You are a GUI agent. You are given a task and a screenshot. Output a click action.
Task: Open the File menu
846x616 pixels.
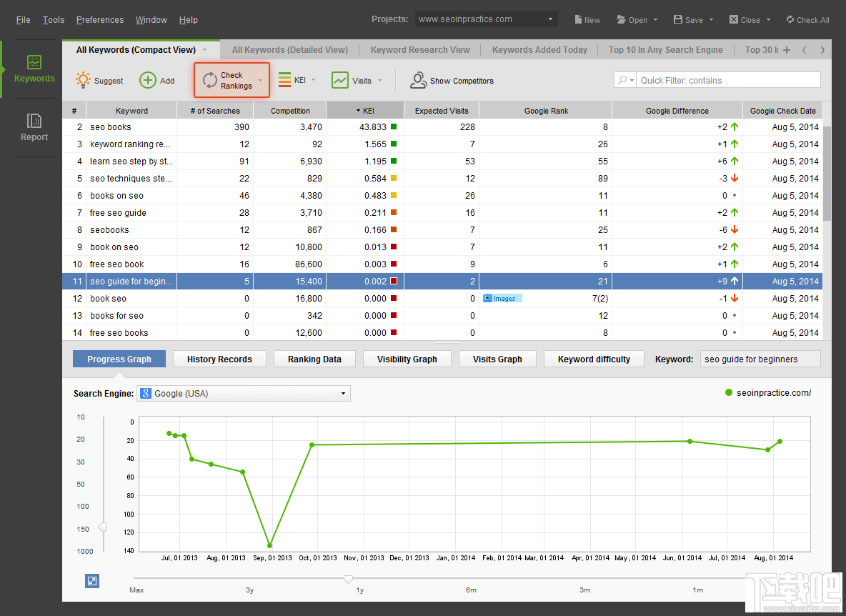(23, 20)
